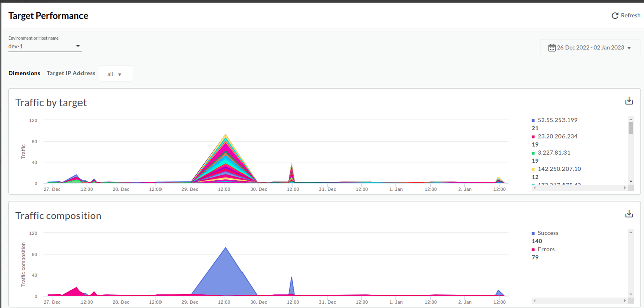
Task: Click the blue Success peak in Traffic composition
Action: [226, 248]
